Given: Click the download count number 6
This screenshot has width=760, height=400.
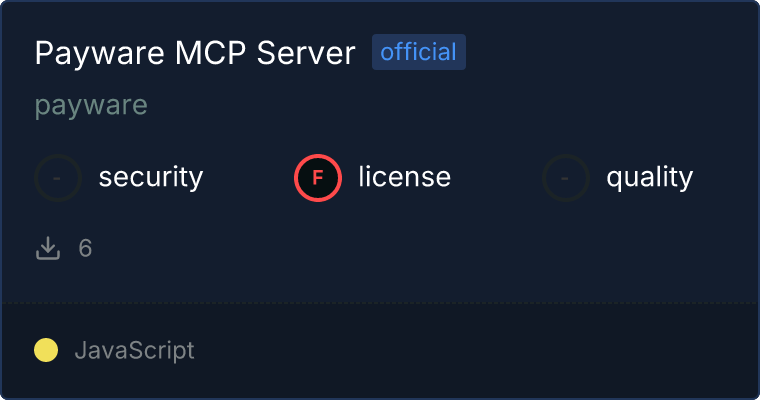Looking at the screenshot, I should coord(85,248).
